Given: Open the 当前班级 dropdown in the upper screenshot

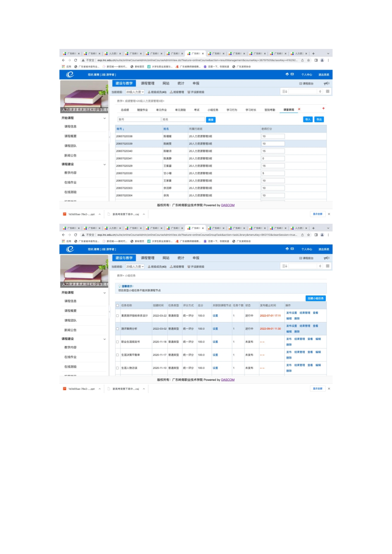Looking at the screenshot, I should (135, 92).
